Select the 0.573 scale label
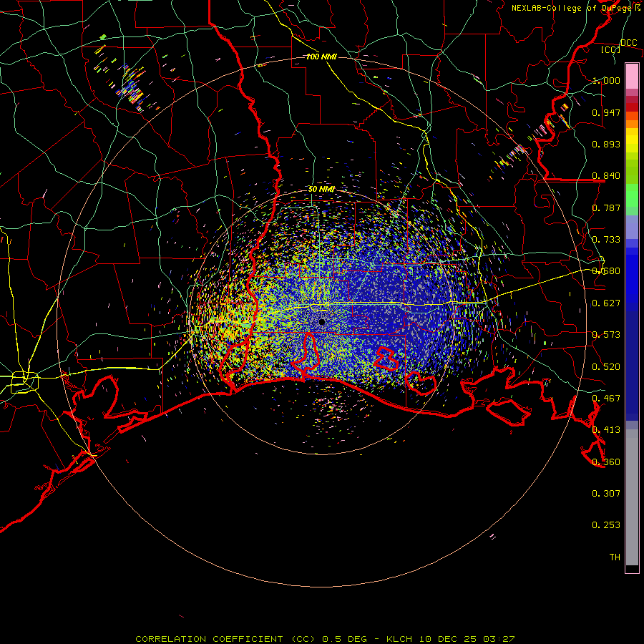This screenshot has width=644, height=644. pyautogui.click(x=606, y=335)
